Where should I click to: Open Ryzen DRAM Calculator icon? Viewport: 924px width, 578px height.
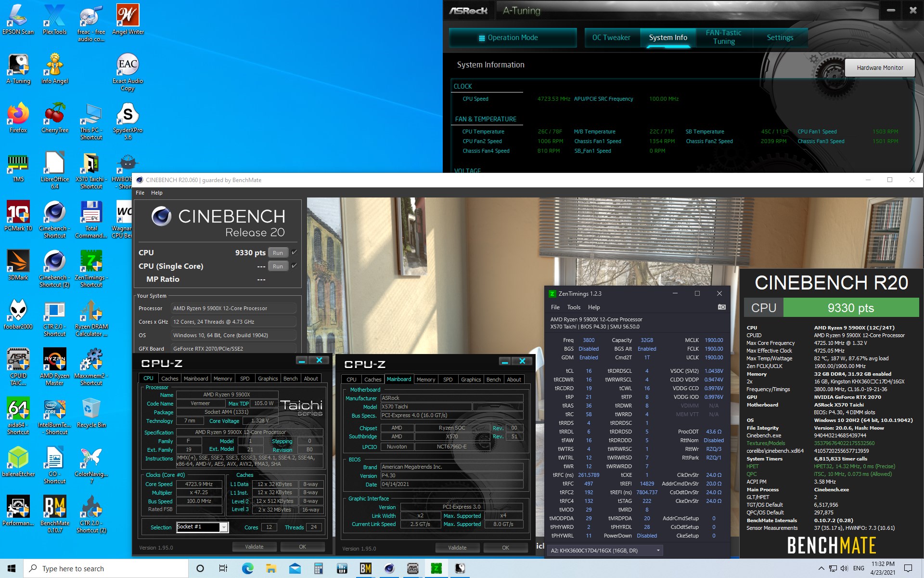(x=91, y=318)
